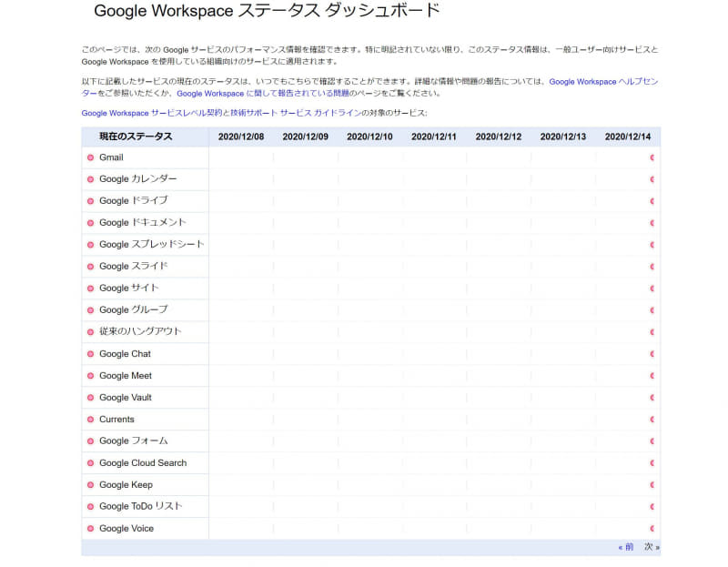728x567 pixels.
Task: Click the Google ToDo リスト service name
Action: tap(141, 506)
